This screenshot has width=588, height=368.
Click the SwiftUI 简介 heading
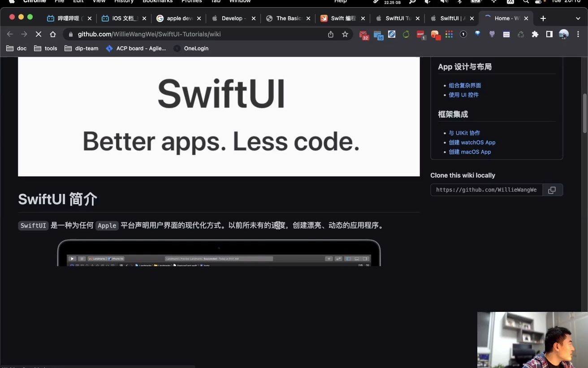[57, 199]
